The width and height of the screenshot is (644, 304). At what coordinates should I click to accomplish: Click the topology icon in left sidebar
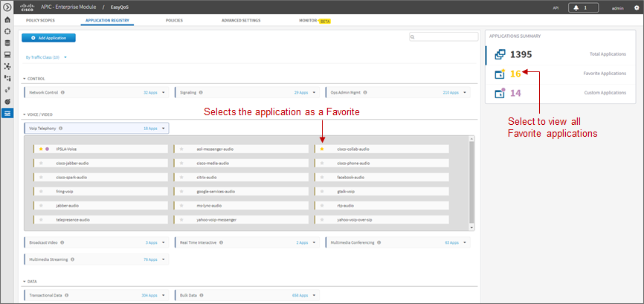pyautogui.click(x=7, y=66)
